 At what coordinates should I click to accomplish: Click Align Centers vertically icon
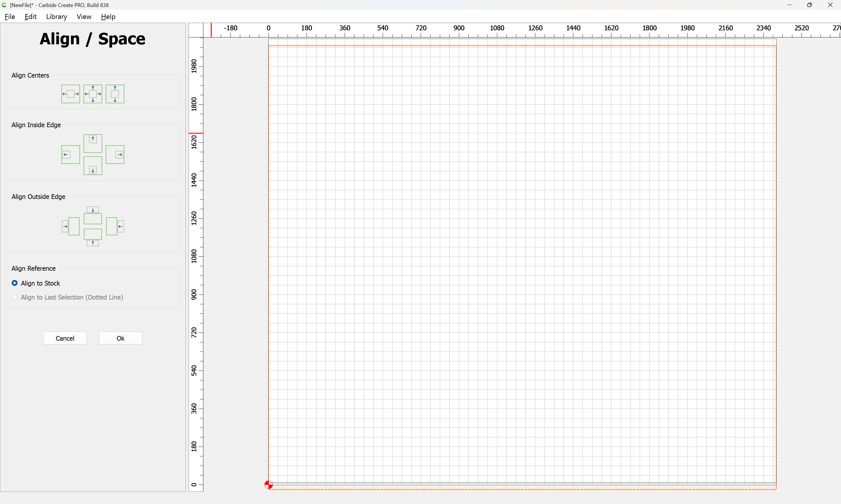pos(115,94)
